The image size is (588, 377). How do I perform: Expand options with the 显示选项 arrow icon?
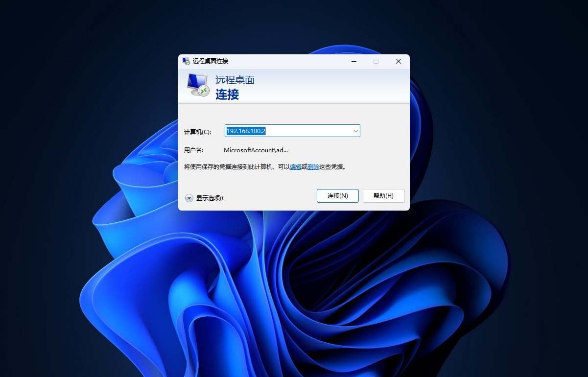point(189,198)
